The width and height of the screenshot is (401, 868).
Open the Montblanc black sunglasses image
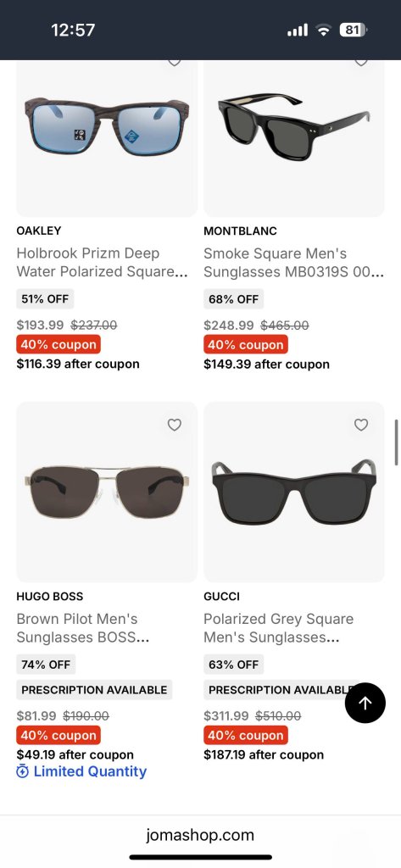(294, 138)
